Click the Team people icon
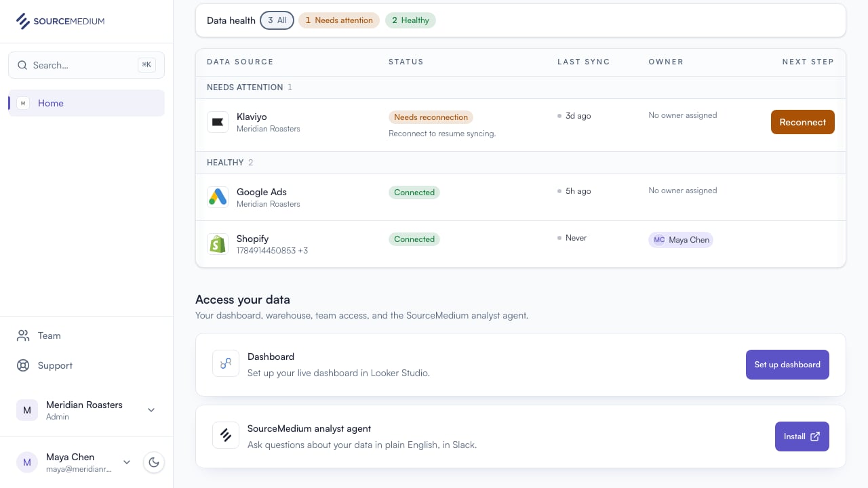This screenshot has height=488, width=868. click(23, 335)
